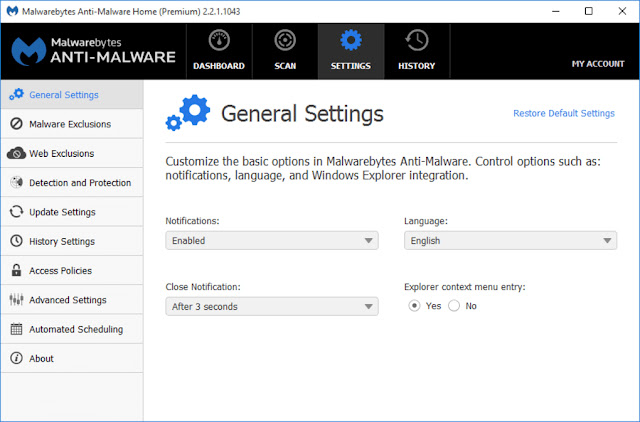
Task: Maximize the Malwarebytes window
Action: click(589, 11)
